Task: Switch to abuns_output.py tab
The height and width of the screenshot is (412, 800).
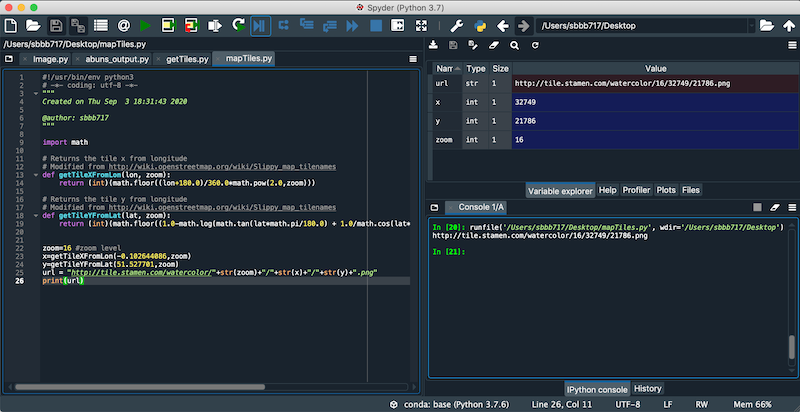Action: click(x=117, y=59)
